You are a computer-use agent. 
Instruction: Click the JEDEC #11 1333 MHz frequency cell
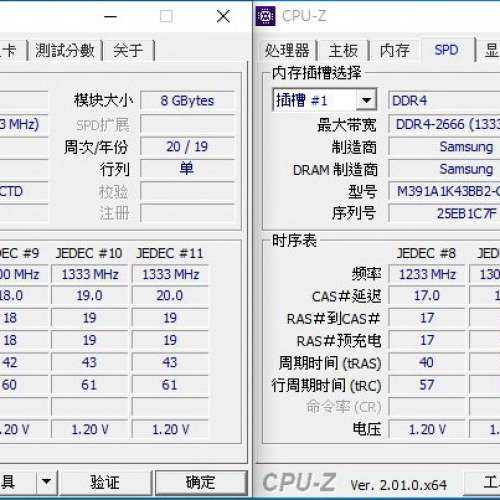click(x=170, y=274)
